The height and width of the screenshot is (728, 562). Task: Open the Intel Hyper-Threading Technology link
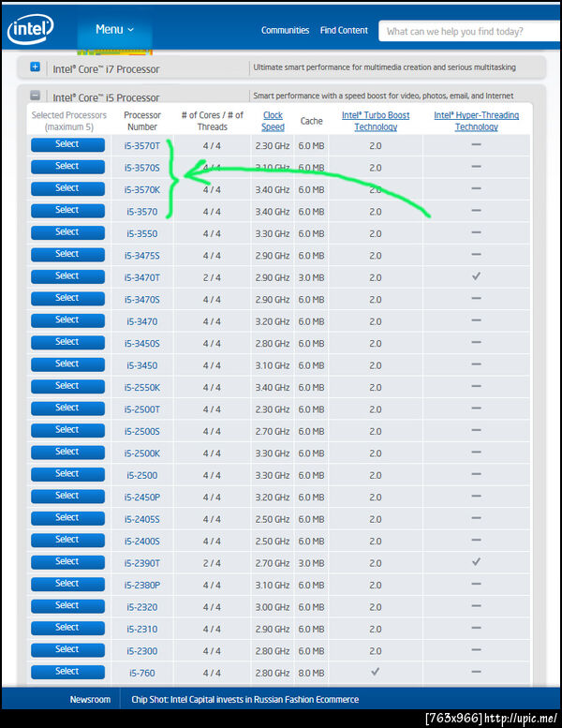[x=476, y=121]
